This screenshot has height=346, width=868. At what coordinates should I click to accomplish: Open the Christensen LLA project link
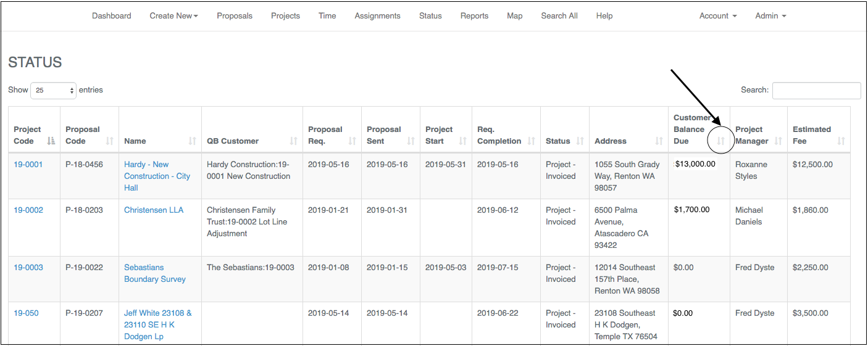[x=154, y=210]
